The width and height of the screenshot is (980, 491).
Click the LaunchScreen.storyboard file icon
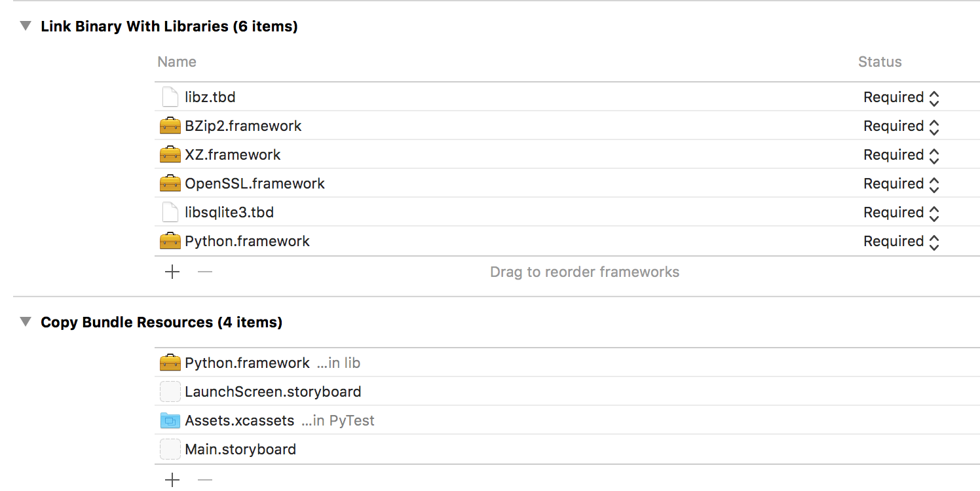[x=170, y=391]
